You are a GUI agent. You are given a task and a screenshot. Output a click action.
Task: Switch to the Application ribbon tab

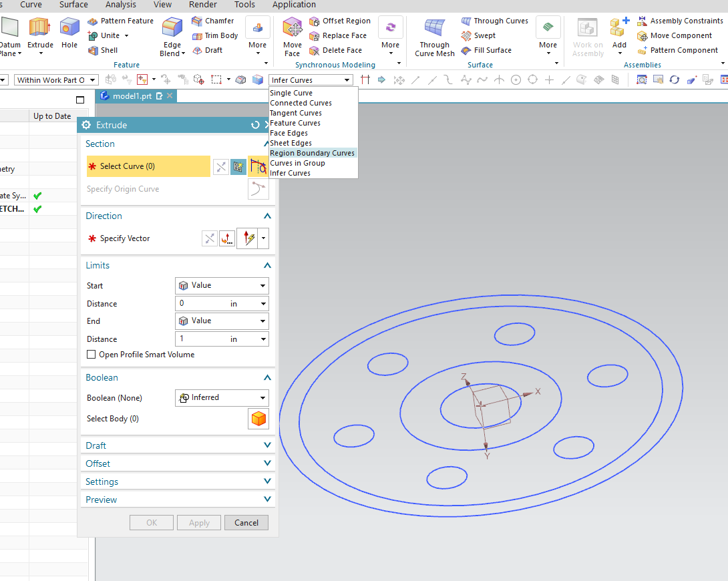click(294, 5)
